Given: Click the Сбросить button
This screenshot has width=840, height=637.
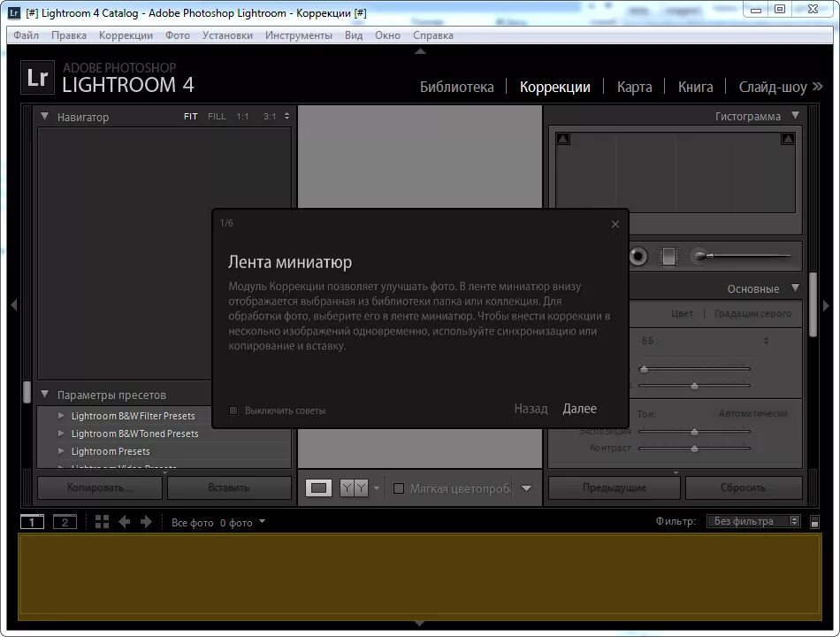Looking at the screenshot, I should [744, 488].
